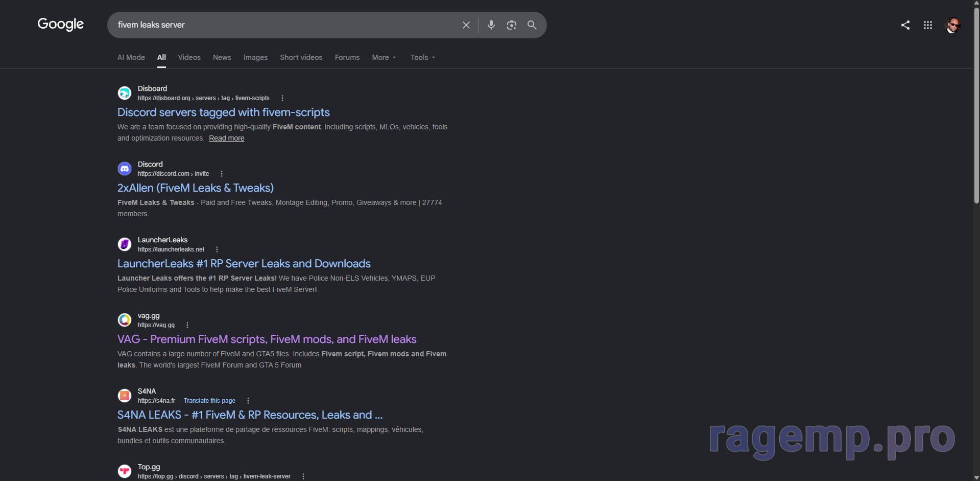Click the Top.gg site favicon
This screenshot has height=481, width=980.
pyautogui.click(x=125, y=471)
